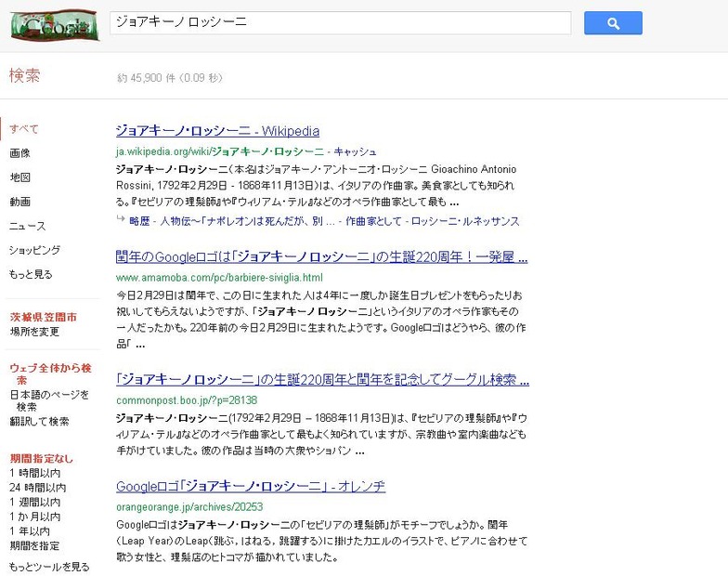
Task: Click the ja.wikipedia.org URL text
Action: pyautogui.click(x=220, y=151)
